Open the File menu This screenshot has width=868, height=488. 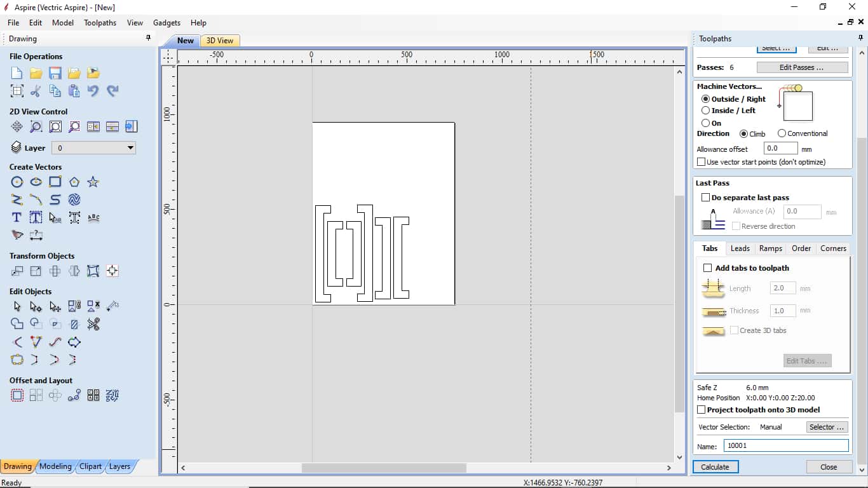click(x=13, y=22)
